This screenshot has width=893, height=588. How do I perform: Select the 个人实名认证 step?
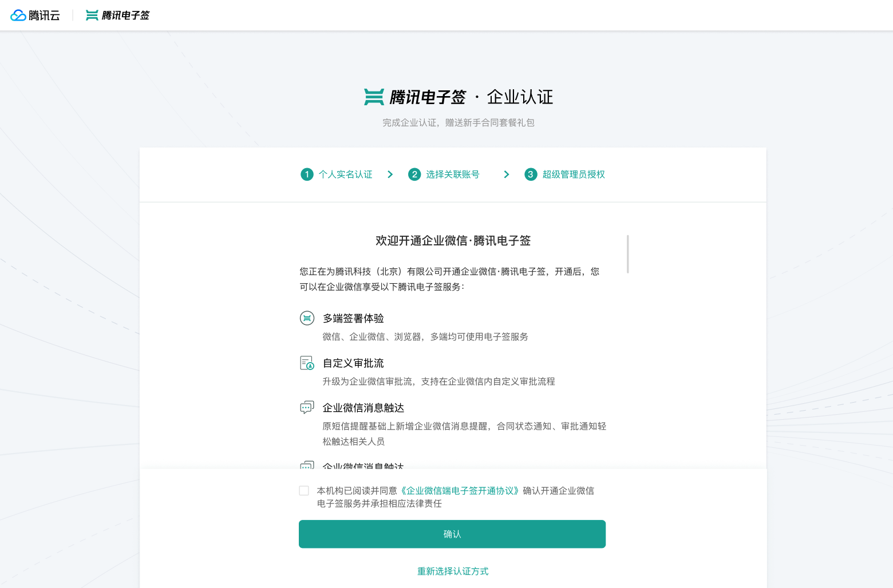[345, 174]
